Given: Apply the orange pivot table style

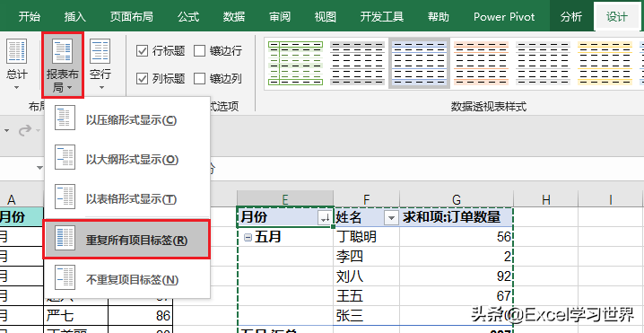Looking at the screenshot, I should (x=481, y=64).
